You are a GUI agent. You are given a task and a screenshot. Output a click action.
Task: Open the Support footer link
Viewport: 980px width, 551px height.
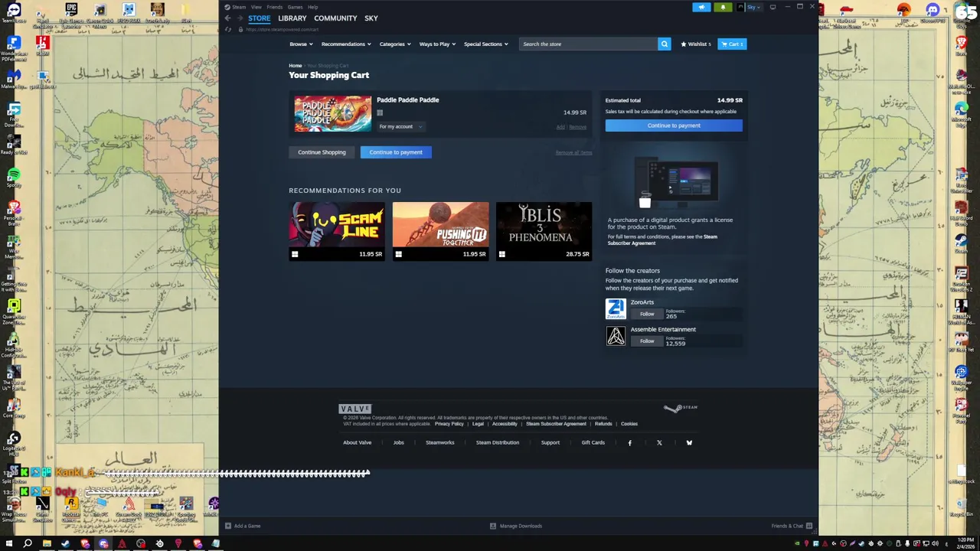[550, 442]
